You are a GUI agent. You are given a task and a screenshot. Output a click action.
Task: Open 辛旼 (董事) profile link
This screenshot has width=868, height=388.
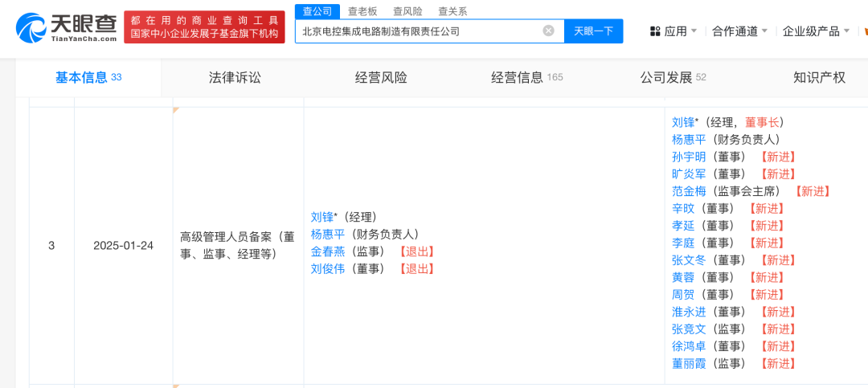point(683,209)
